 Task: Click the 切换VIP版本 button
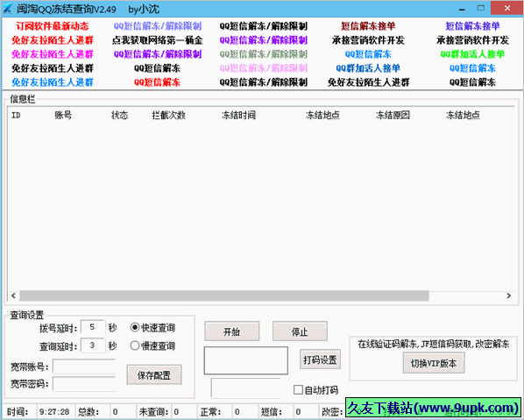click(434, 363)
